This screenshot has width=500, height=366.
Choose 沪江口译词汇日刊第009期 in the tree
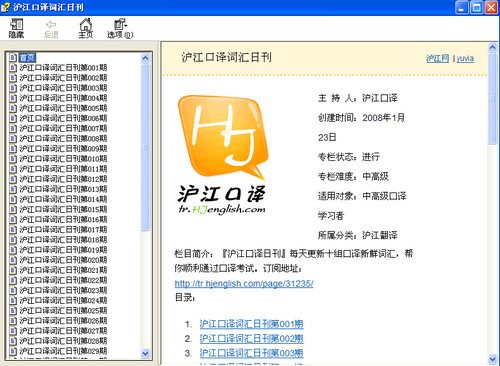(63, 148)
